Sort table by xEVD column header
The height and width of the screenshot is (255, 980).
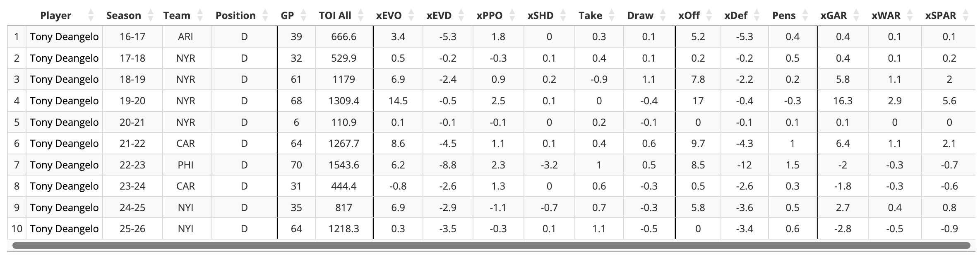click(439, 16)
